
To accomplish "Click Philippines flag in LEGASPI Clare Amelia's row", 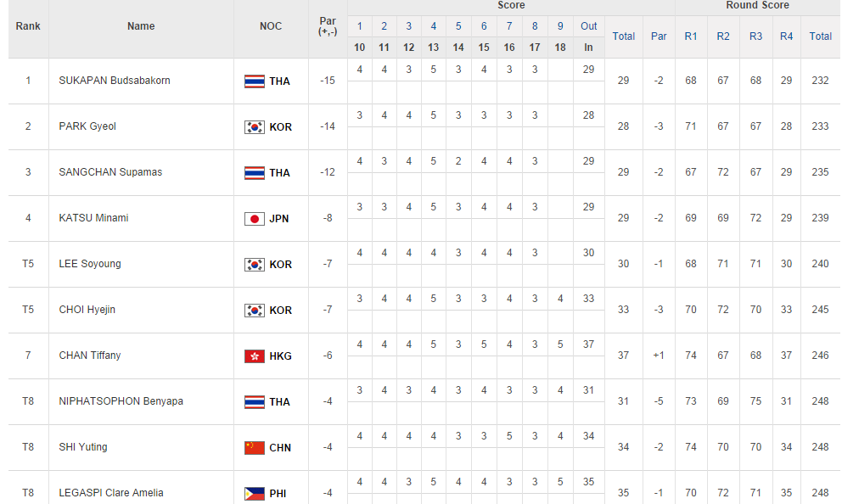I will click(x=254, y=494).
